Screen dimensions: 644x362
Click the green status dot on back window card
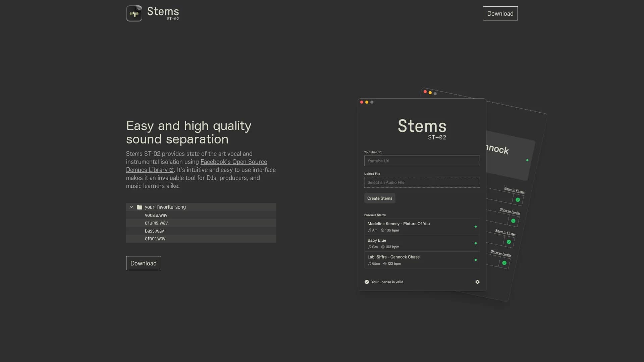[527, 160]
